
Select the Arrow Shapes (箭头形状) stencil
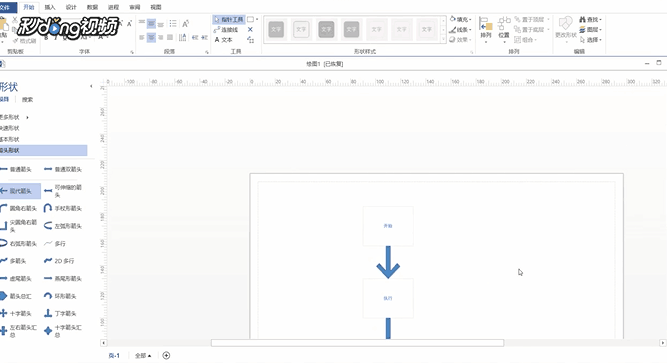point(43,151)
